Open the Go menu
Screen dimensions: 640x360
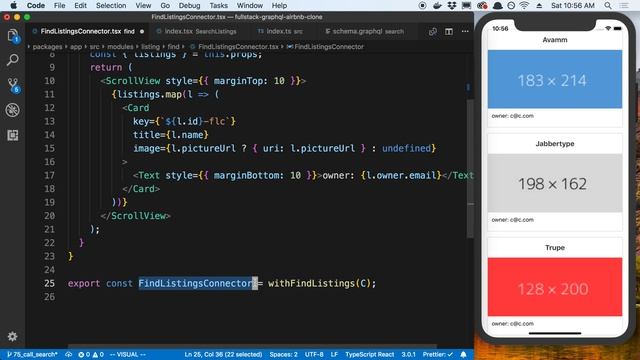[x=165, y=6]
